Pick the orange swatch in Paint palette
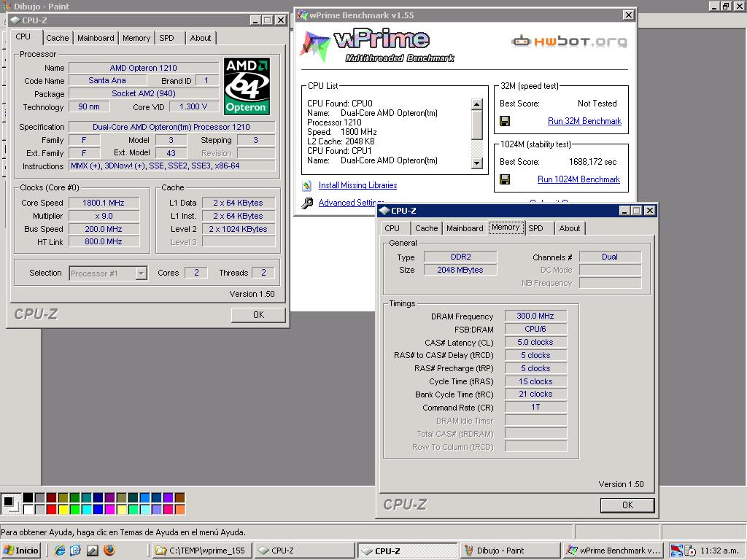 coord(179,510)
